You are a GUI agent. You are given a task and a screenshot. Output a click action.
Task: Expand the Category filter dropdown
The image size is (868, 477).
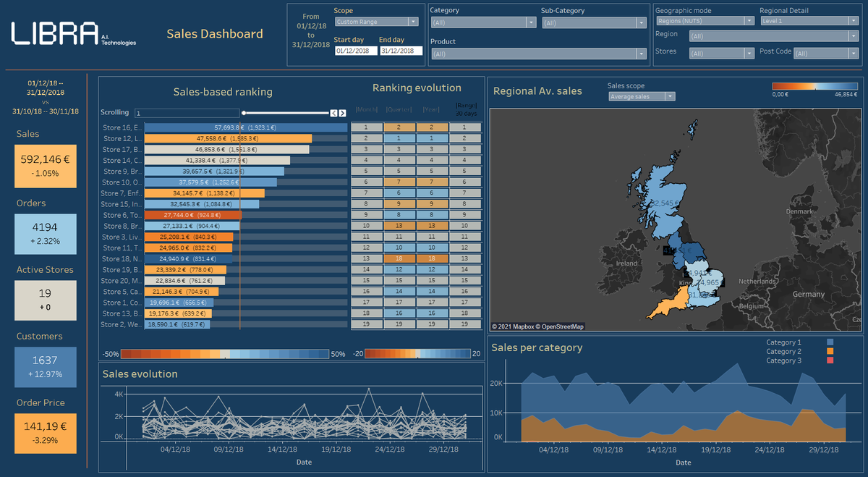(x=483, y=22)
